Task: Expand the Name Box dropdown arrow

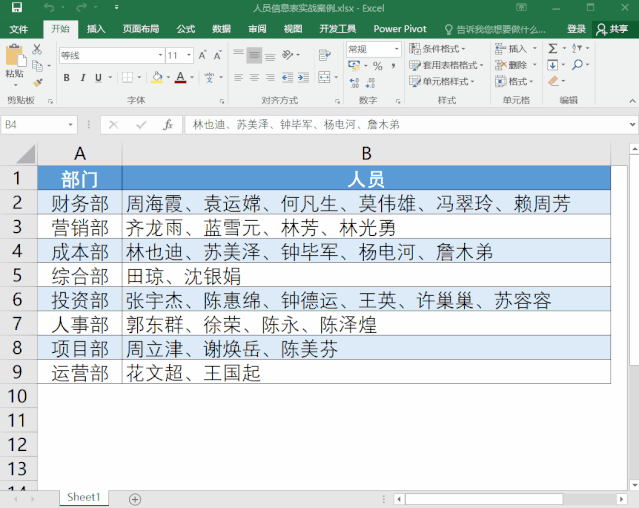Action: [70, 125]
